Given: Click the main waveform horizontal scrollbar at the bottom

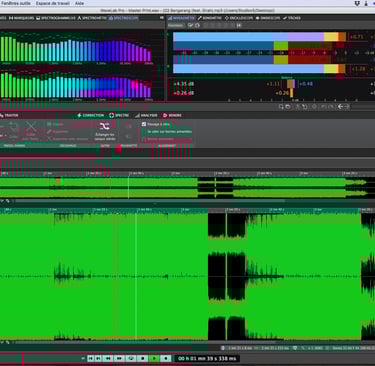Looking at the screenshot, I should pos(146,342).
